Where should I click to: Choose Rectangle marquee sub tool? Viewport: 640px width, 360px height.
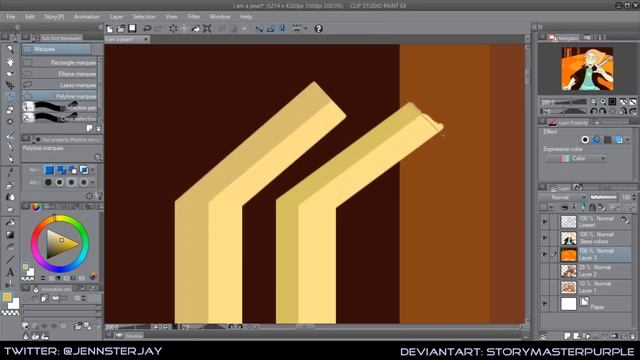60,62
